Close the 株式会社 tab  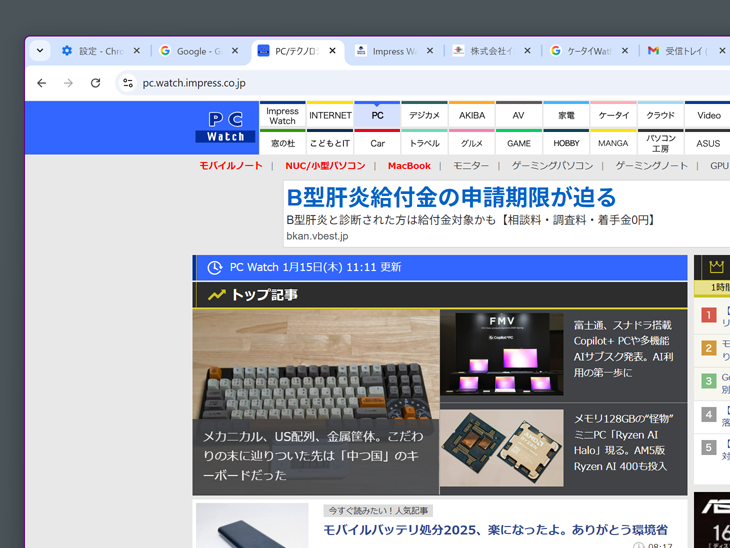pyautogui.click(x=527, y=51)
